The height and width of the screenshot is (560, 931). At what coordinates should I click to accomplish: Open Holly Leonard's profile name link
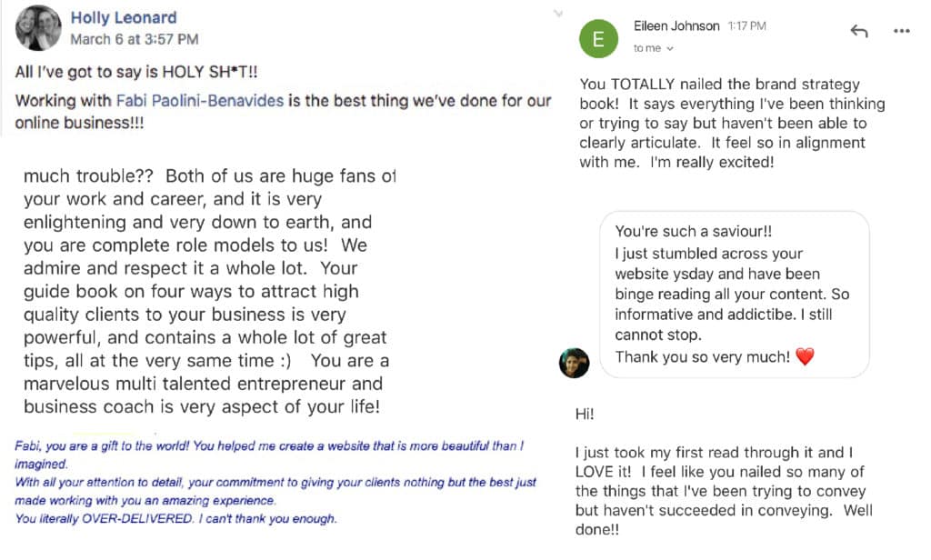tap(124, 18)
